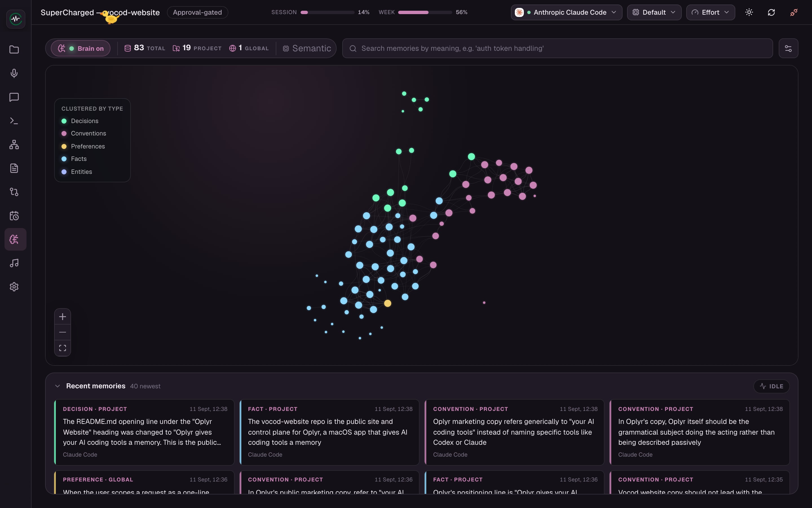Toggle Conventions in cluster legend
This screenshot has width=812, height=508.
pyautogui.click(x=83, y=133)
